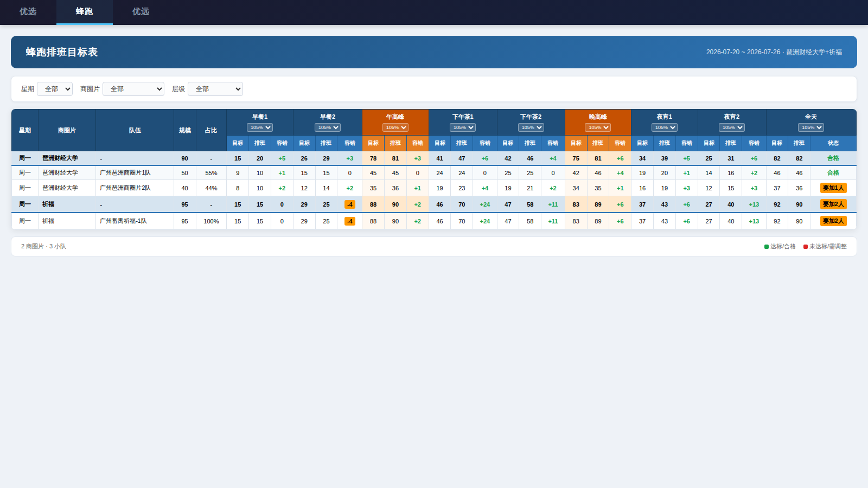Open the 午高峰 105% percentage dropdown

[395, 127]
